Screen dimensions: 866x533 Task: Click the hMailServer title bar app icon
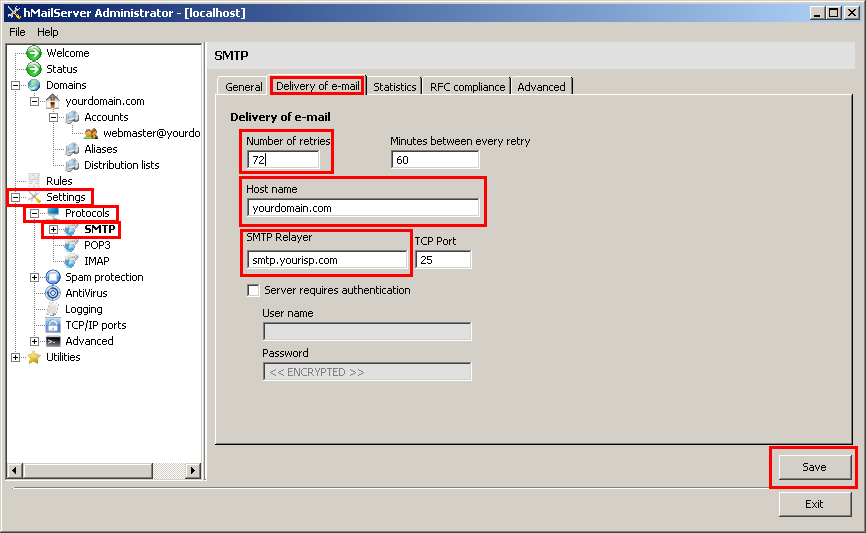14,12
